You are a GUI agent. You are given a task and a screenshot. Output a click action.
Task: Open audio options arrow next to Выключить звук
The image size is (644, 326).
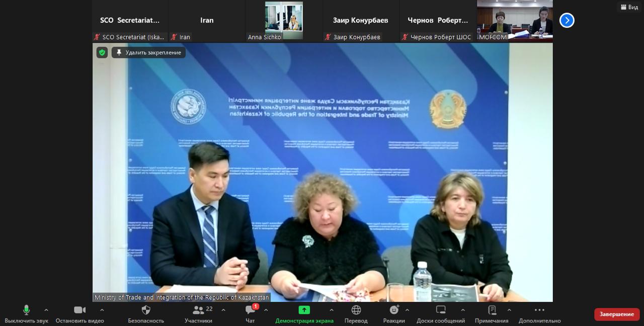[46, 310]
